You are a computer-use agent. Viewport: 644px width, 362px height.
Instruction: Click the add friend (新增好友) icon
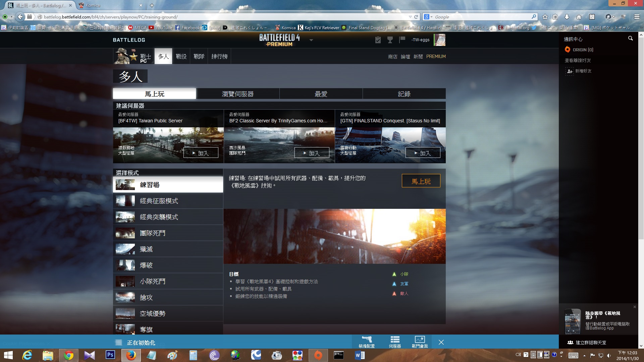click(x=570, y=71)
